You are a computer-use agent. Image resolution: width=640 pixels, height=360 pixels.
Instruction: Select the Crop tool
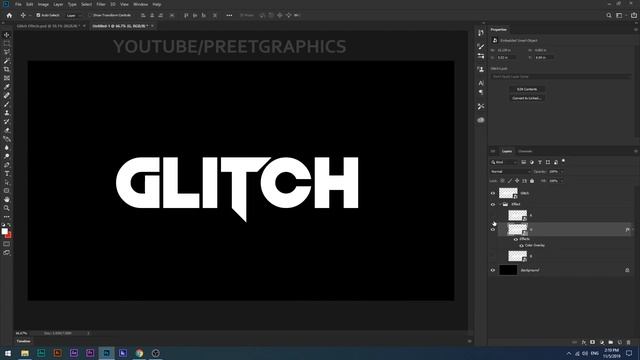[x=7, y=69]
